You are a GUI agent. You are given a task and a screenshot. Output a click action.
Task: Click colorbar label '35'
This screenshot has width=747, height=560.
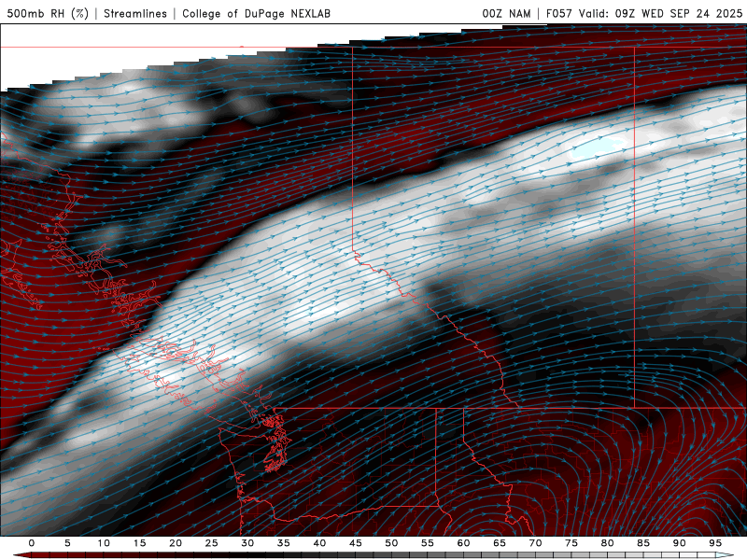(284, 543)
